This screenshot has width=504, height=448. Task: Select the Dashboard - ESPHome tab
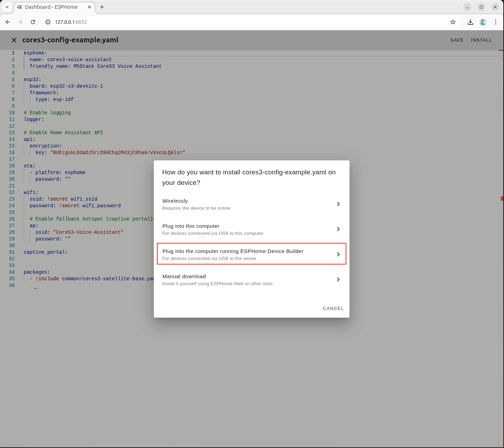(51, 7)
